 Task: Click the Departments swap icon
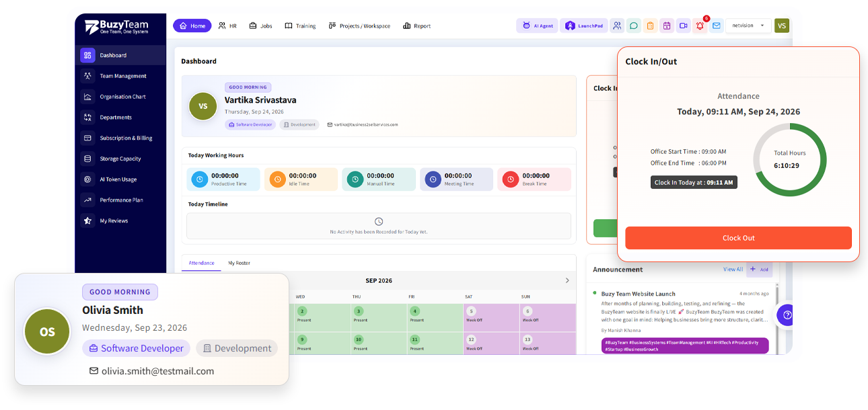[x=87, y=117]
